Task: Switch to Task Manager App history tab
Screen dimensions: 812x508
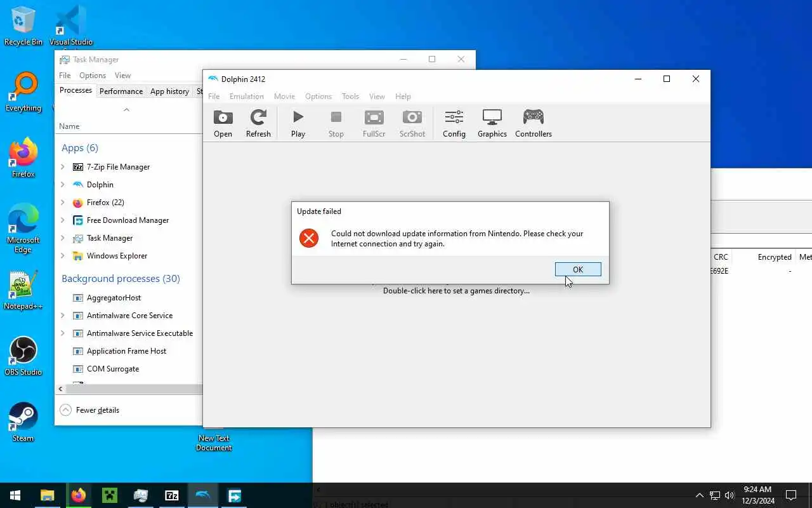Action: 169,91
